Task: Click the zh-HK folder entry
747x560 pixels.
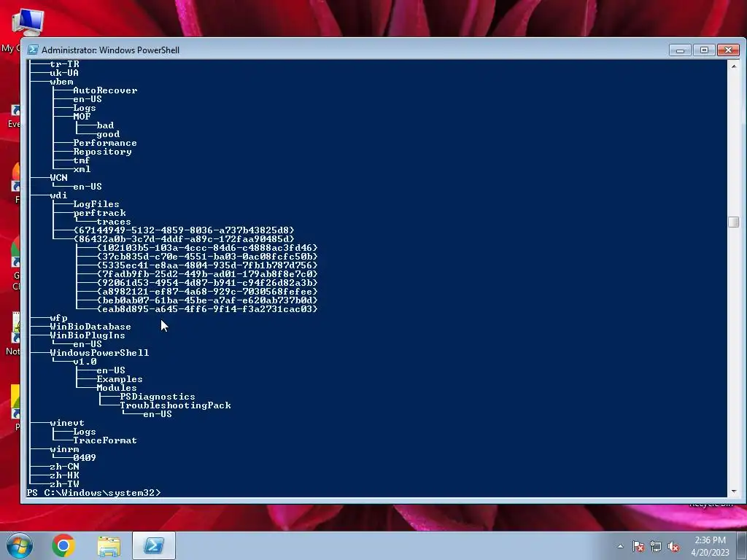Action: (64, 475)
